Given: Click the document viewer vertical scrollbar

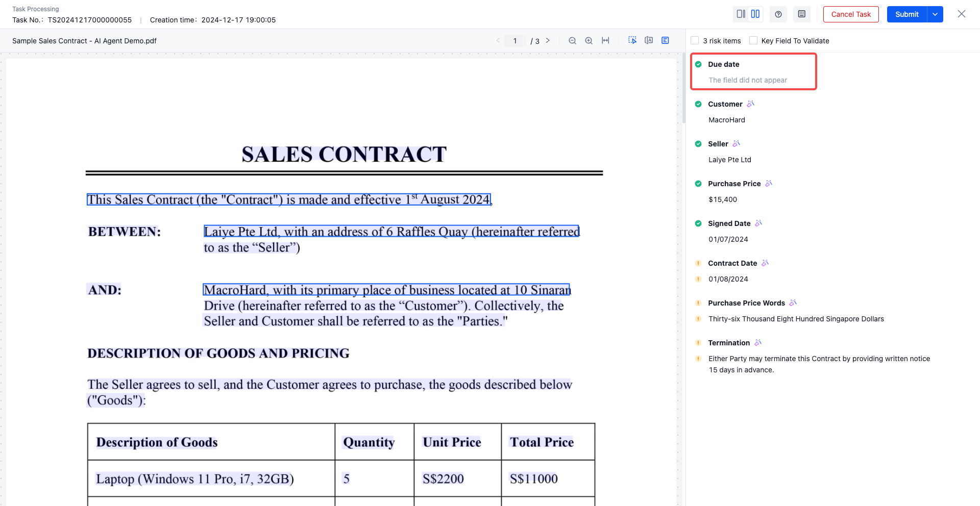Looking at the screenshot, I should click(683, 89).
